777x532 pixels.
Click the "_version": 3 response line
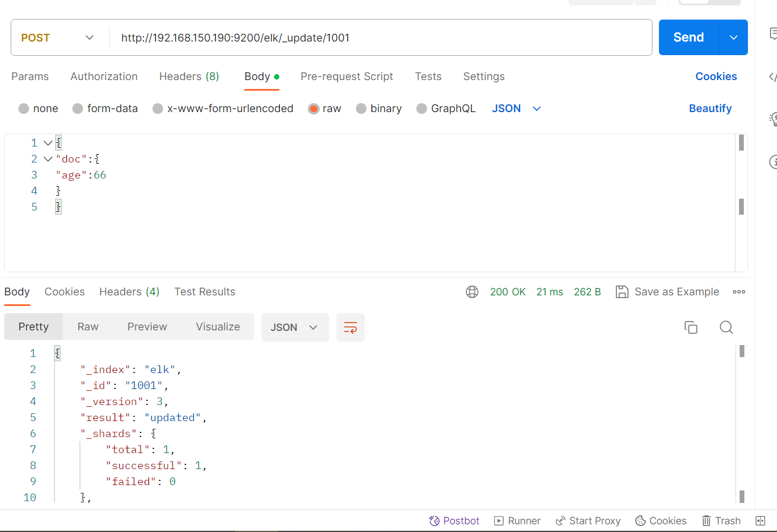click(x=125, y=402)
